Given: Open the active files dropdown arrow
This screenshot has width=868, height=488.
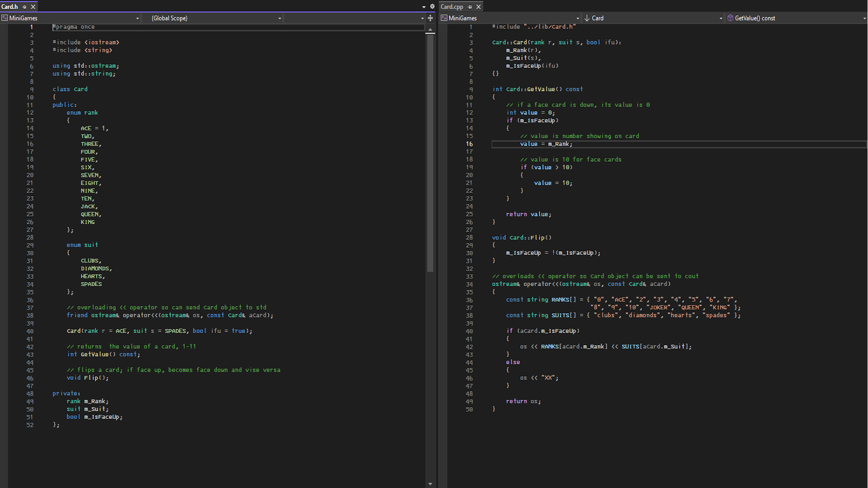Looking at the screenshot, I should coord(424,7).
